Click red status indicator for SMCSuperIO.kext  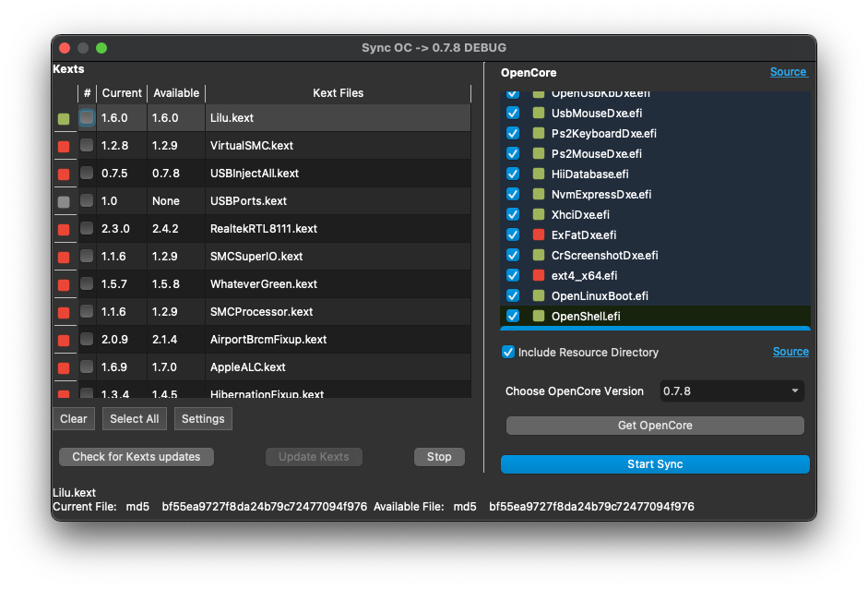pos(64,257)
